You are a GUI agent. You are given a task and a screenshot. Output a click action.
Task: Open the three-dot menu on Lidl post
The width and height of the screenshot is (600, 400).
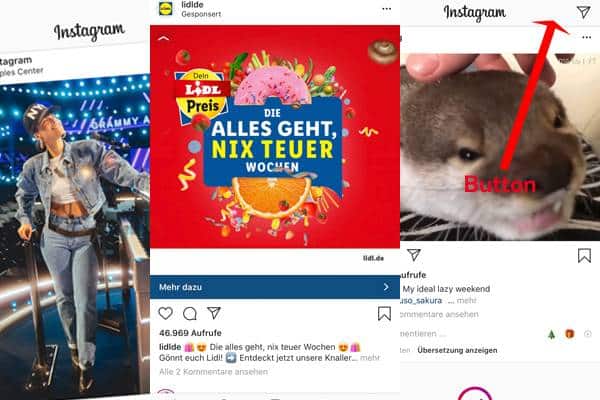[x=386, y=9]
